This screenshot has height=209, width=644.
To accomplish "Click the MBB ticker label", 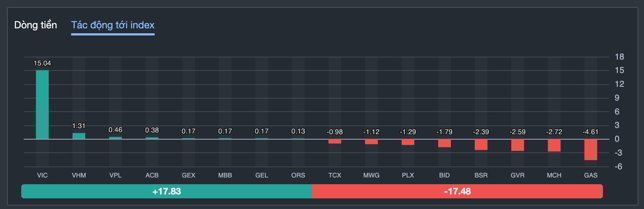I will pos(225,175).
